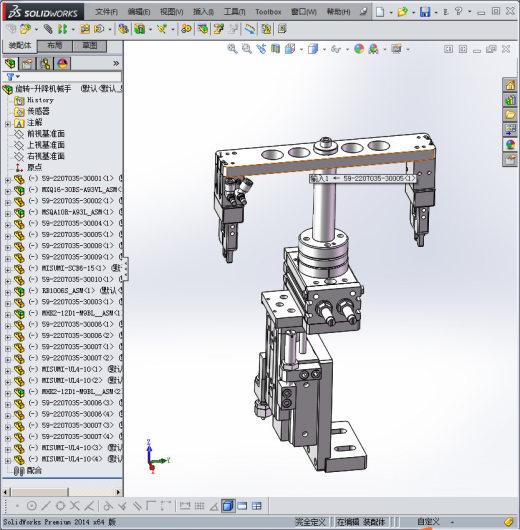Click the Apply Scene icon

coord(374,49)
